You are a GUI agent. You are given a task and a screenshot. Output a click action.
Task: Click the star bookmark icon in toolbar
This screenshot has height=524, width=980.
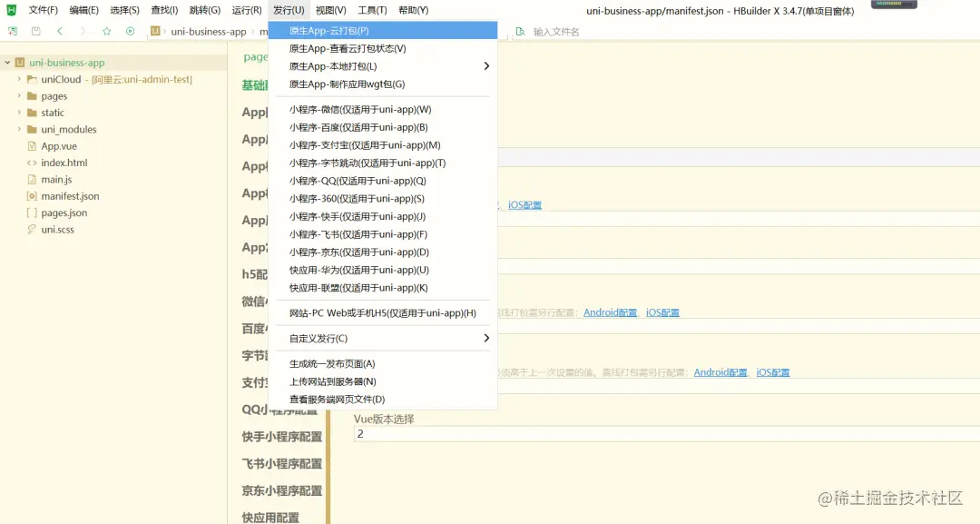click(x=106, y=31)
